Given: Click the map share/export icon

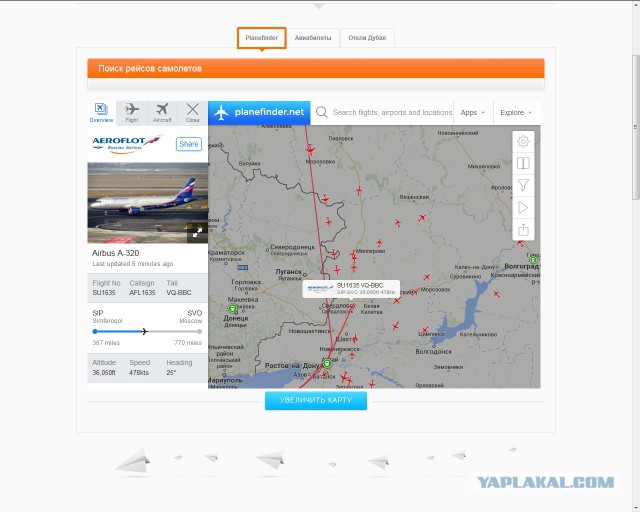Looking at the screenshot, I should [x=523, y=229].
